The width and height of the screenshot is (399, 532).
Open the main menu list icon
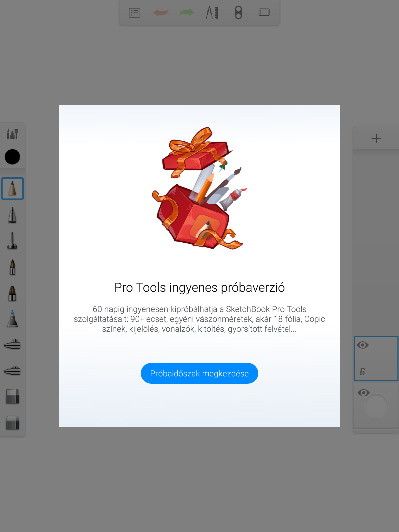135,13
